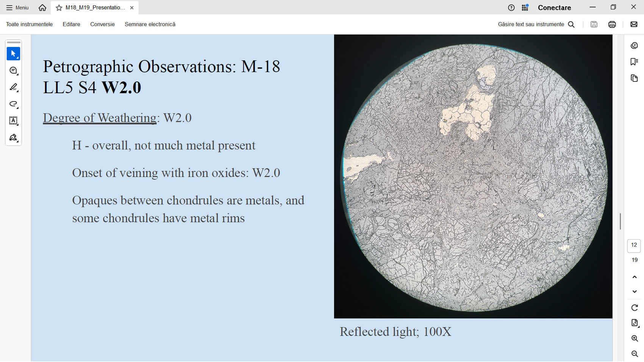The image size is (644, 362).
Task: Print the document using printer icon
Action: pos(612,24)
